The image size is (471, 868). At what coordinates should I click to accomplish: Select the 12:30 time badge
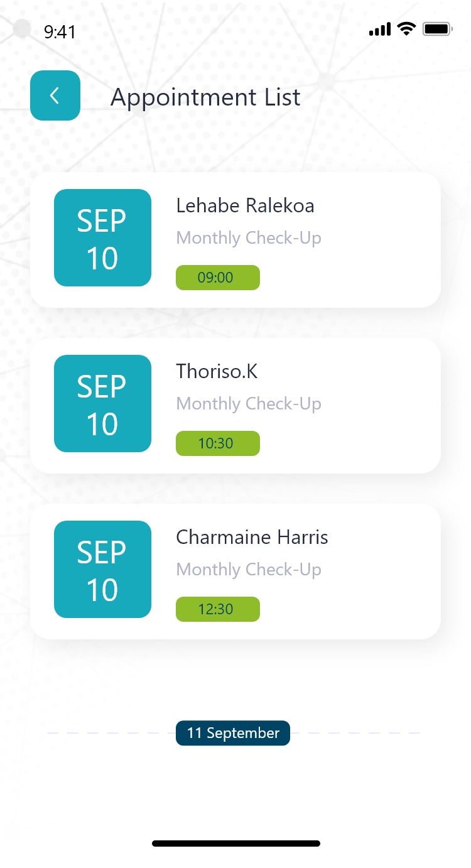pos(217,609)
